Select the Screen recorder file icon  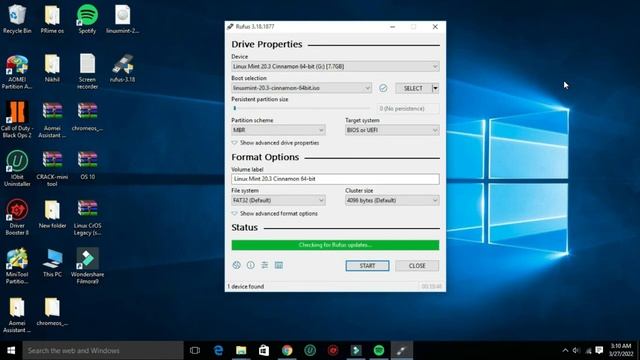pyautogui.click(x=87, y=72)
